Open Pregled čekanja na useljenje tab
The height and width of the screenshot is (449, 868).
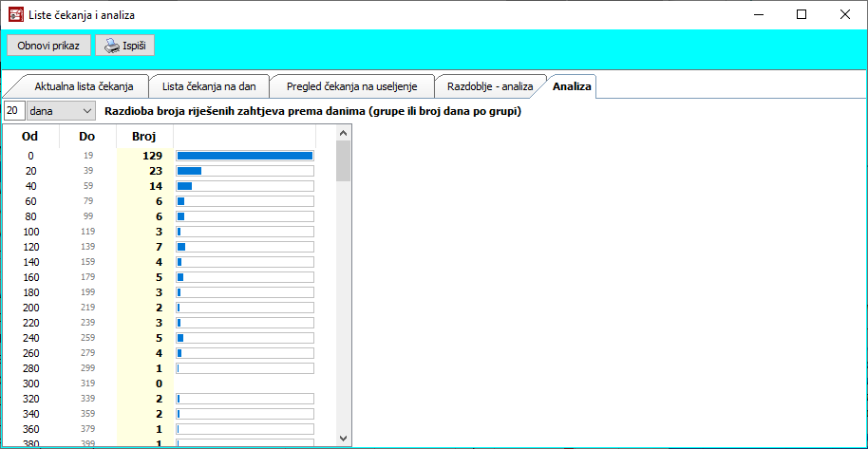[x=351, y=86]
